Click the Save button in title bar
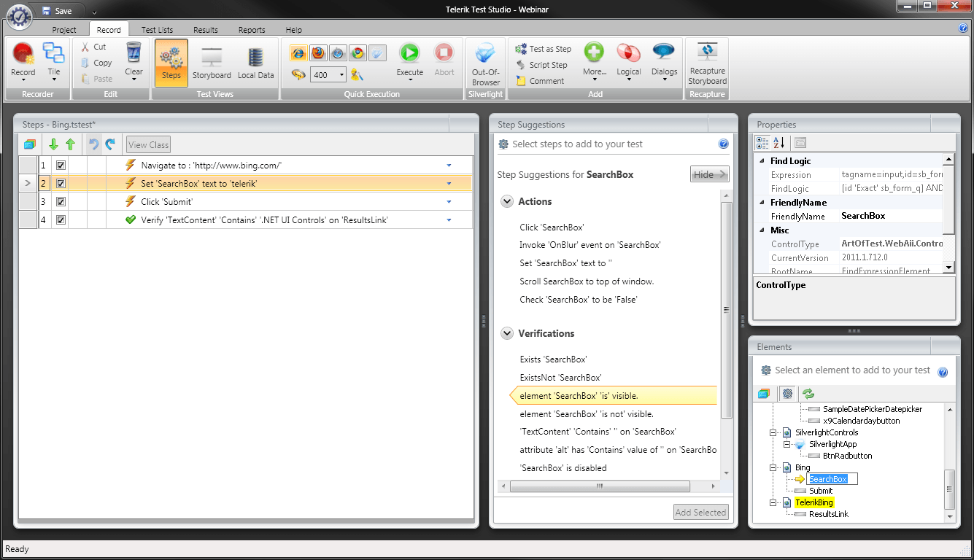The width and height of the screenshot is (974, 560). [x=57, y=11]
